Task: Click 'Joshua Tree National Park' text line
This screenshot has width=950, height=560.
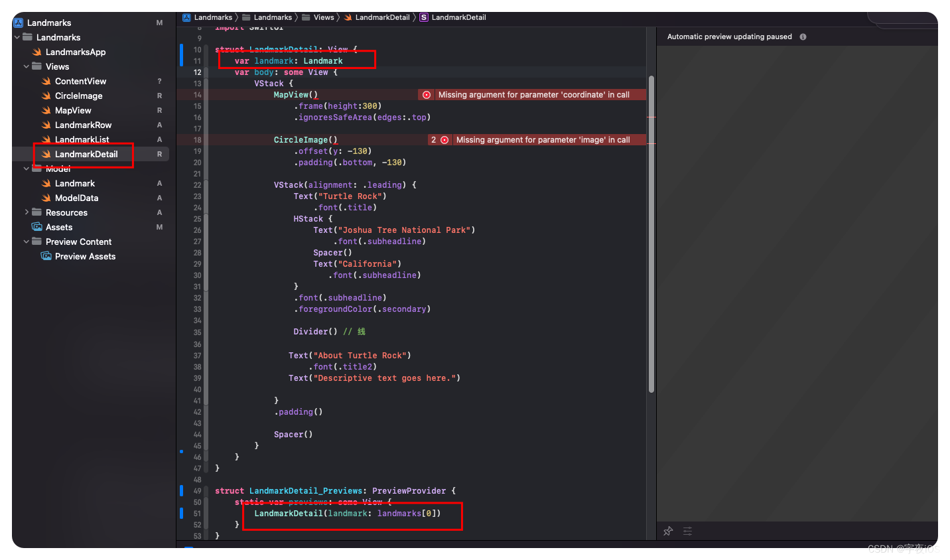Action: click(x=394, y=230)
